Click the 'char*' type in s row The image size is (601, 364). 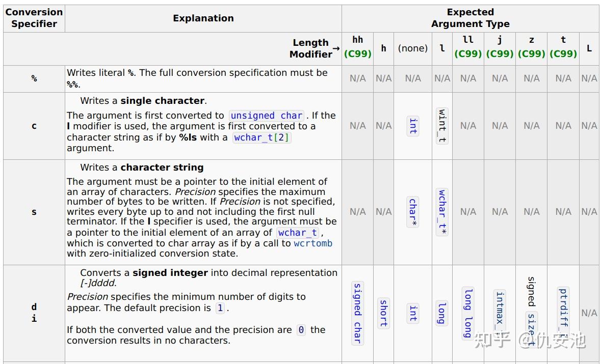pyautogui.click(x=413, y=212)
